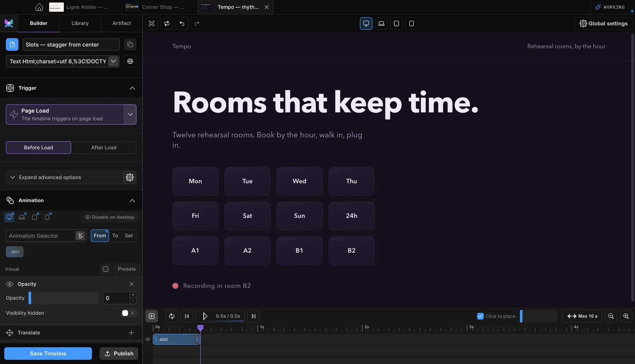Screen dimensions: 635x364
Task: Decrement the Opacity value
Action: tap(133, 301)
